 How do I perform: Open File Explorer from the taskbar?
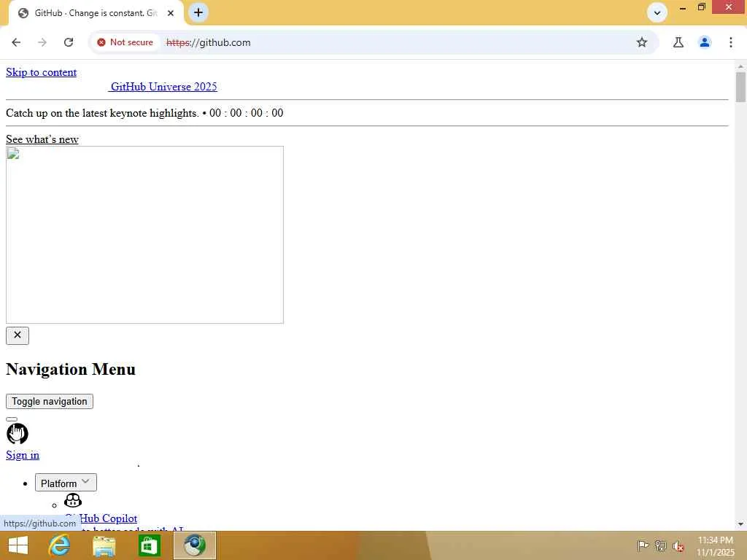104,545
